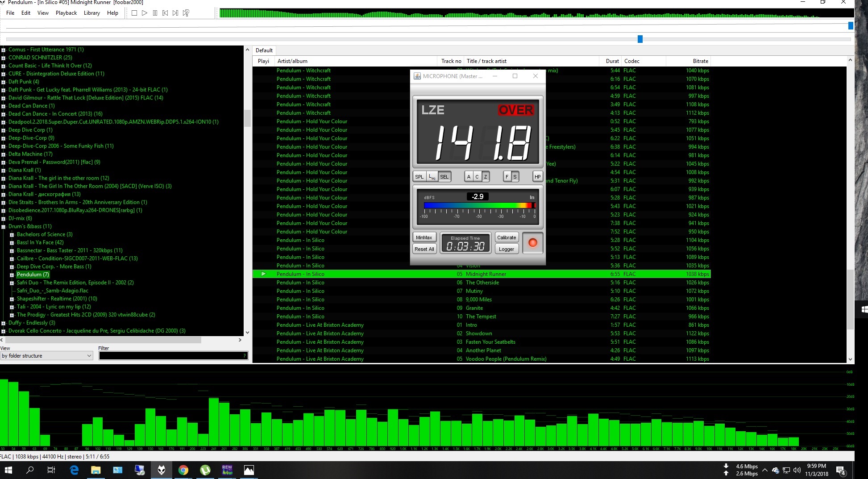This screenshot has height=479, width=868.
Task: Pause the current track
Action: point(155,13)
